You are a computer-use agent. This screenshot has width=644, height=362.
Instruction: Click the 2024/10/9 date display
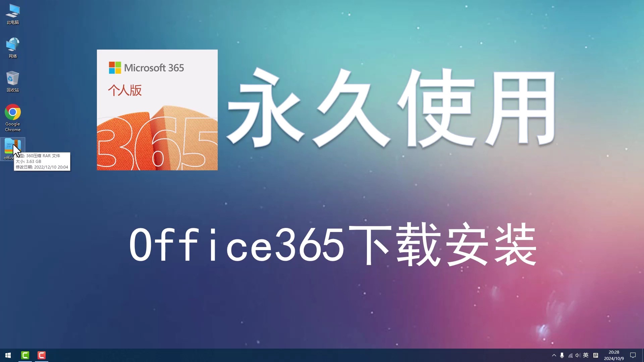(615, 358)
